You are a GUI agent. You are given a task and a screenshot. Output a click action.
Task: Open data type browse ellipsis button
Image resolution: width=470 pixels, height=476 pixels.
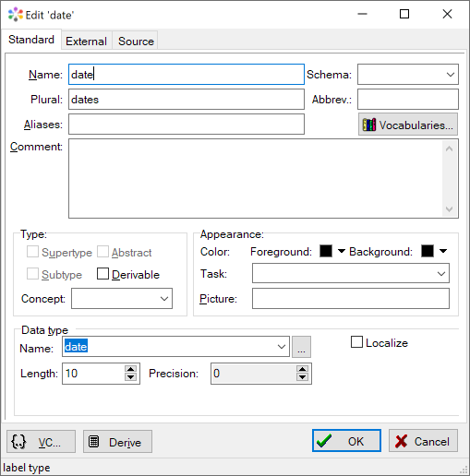coord(301,347)
